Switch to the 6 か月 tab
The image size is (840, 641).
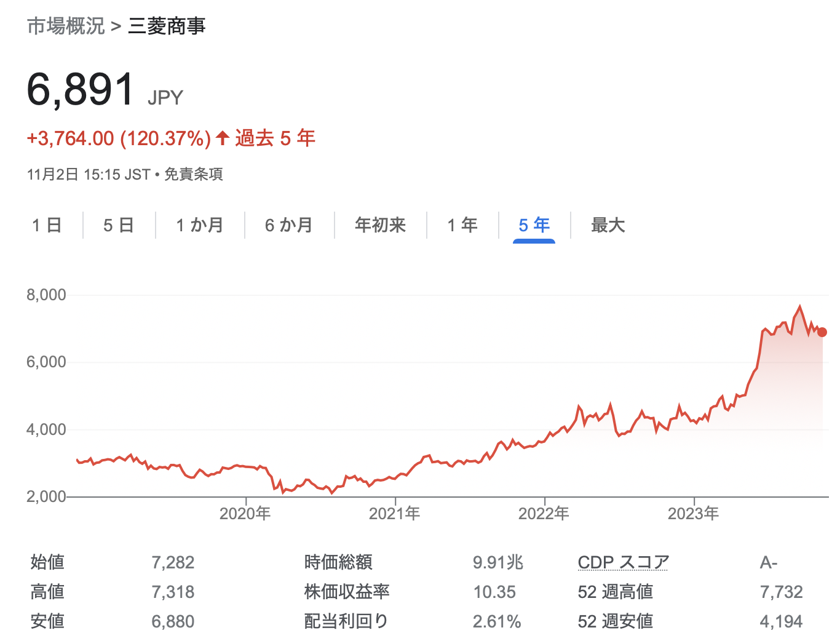point(289,225)
